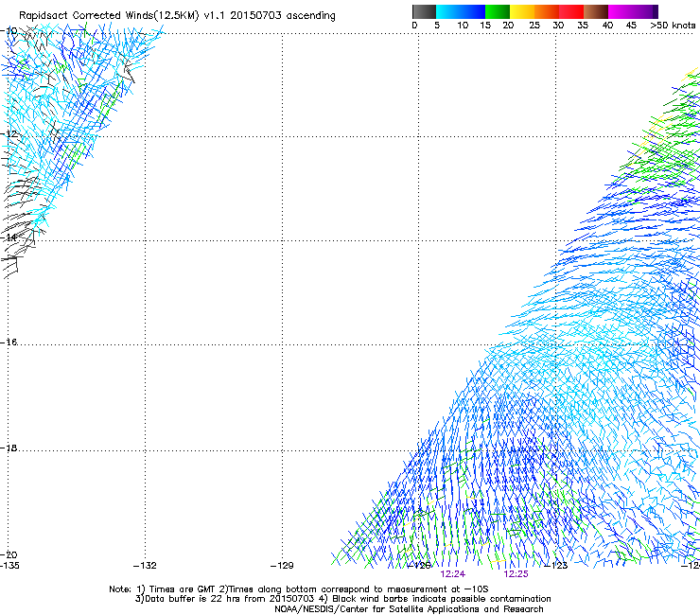The height and width of the screenshot is (615, 700).
Task: Click the '30' color scale label
Action: click(558, 26)
